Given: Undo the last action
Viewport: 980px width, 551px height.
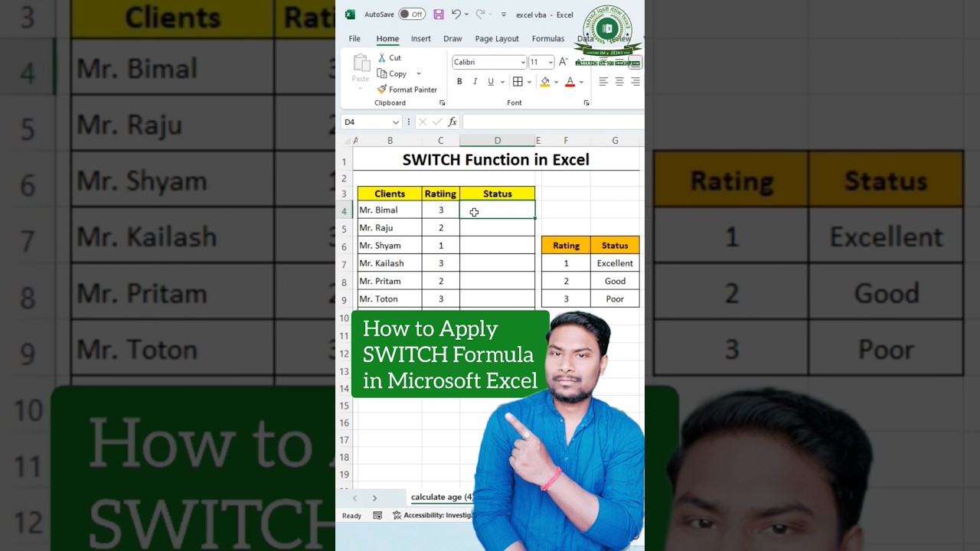Looking at the screenshot, I should 456,15.
